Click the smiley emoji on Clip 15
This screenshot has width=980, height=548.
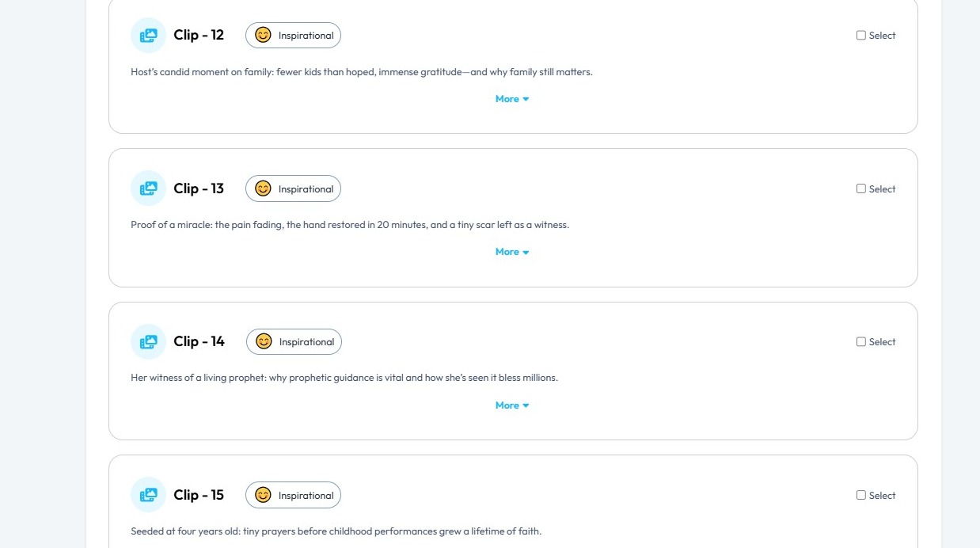(x=264, y=495)
